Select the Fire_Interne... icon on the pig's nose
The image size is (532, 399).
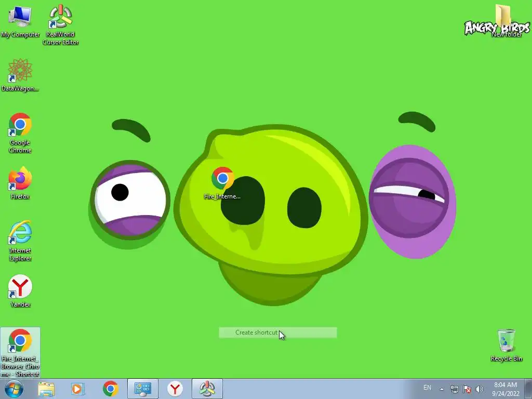(222, 183)
